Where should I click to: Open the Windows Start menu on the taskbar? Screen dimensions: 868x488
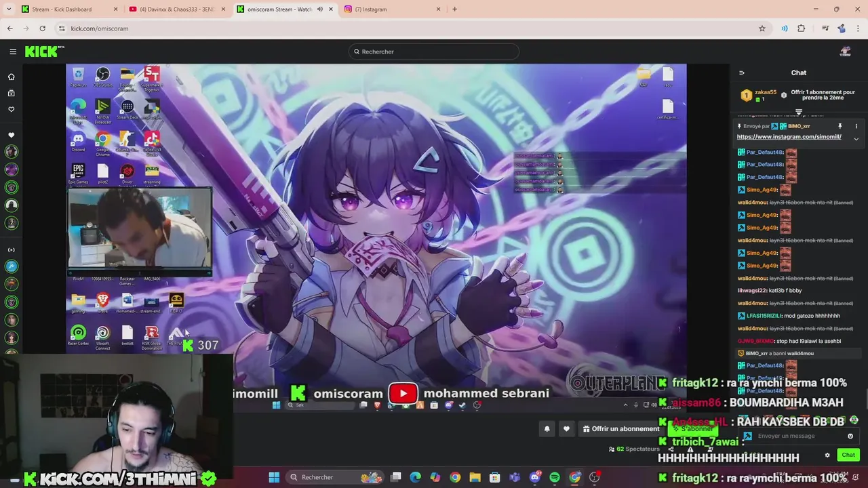pyautogui.click(x=274, y=477)
